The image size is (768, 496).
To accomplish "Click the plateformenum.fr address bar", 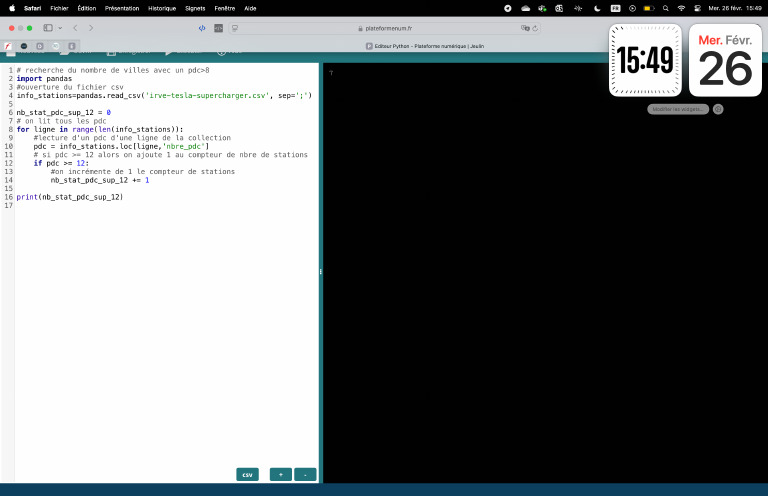I will [383, 28].
